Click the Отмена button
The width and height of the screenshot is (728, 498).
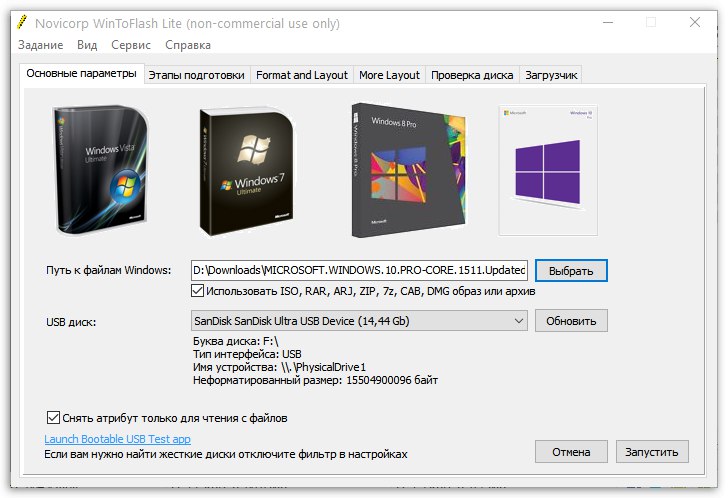coord(571,452)
